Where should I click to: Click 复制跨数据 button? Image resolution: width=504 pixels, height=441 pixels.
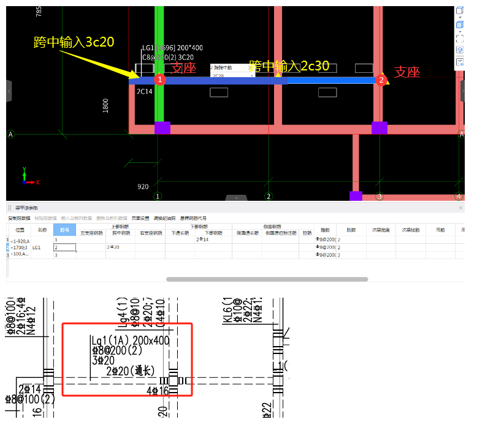19,219
